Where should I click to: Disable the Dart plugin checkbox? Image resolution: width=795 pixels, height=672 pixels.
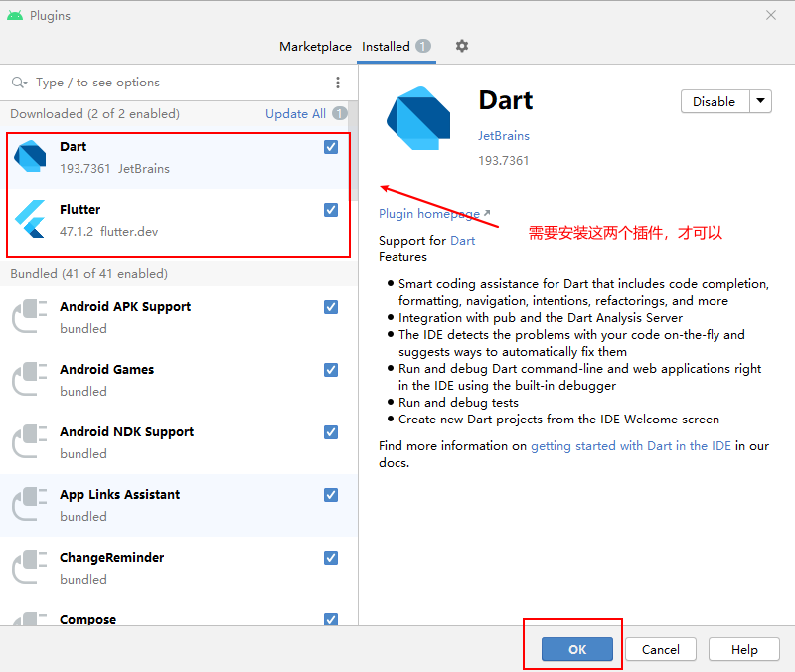[x=331, y=147]
